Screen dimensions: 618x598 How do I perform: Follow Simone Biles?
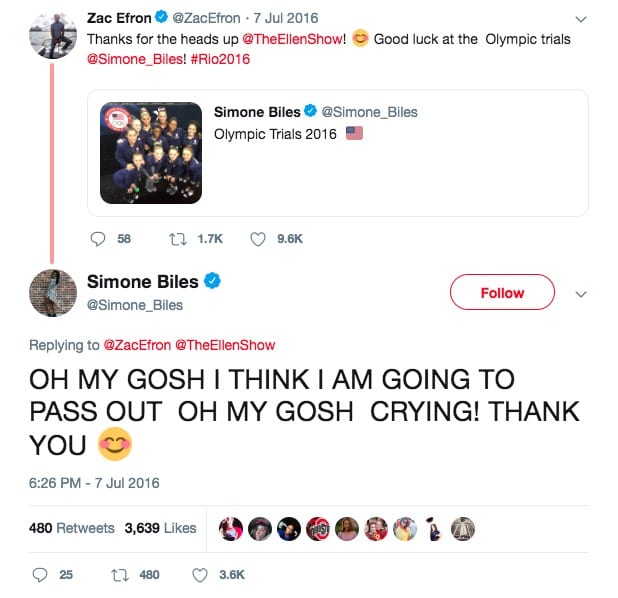pyautogui.click(x=502, y=292)
